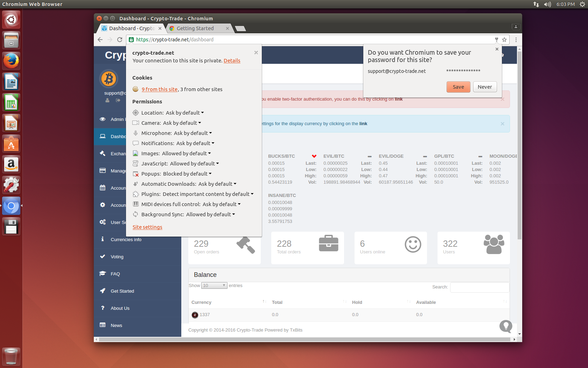Expand JavaScript permission dropdown
This screenshot has width=588, height=368.
point(195,164)
